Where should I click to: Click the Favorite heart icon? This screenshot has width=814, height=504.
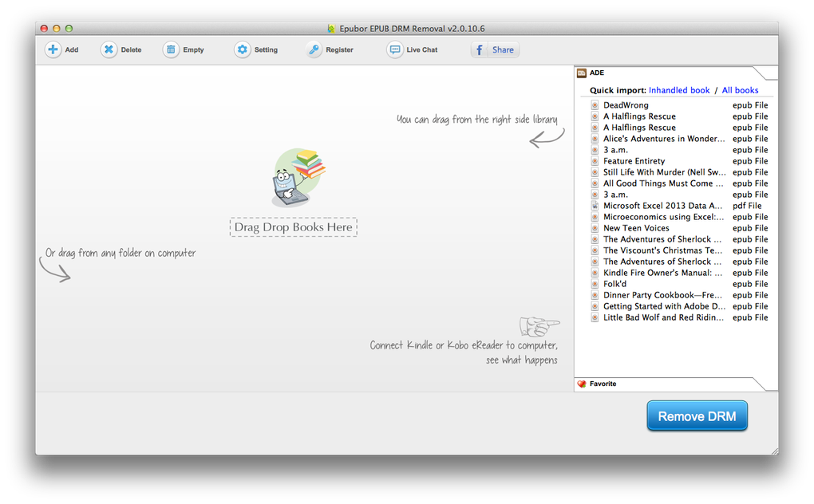(x=582, y=384)
